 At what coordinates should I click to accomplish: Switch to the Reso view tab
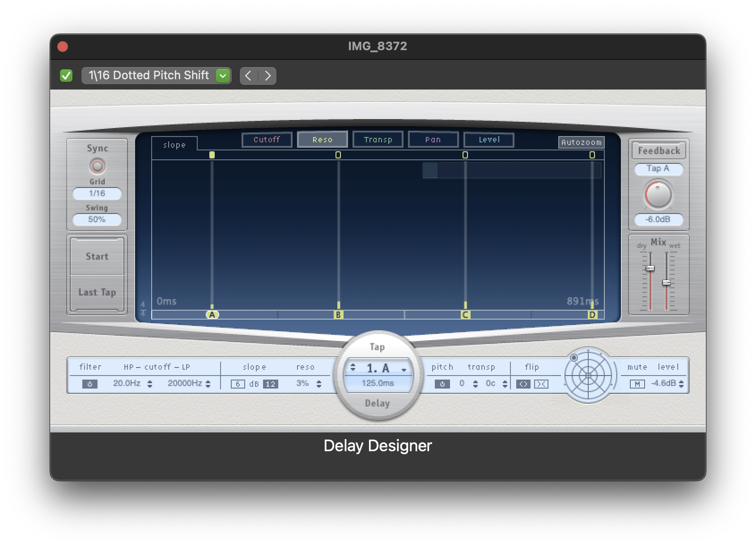pos(323,140)
